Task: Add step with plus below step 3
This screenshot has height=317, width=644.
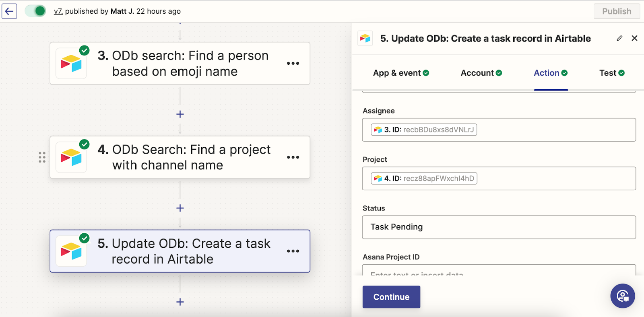Action: [x=180, y=114]
